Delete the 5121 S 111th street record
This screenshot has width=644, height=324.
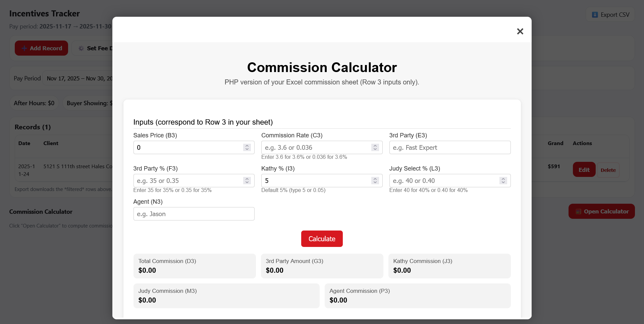[x=608, y=170]
